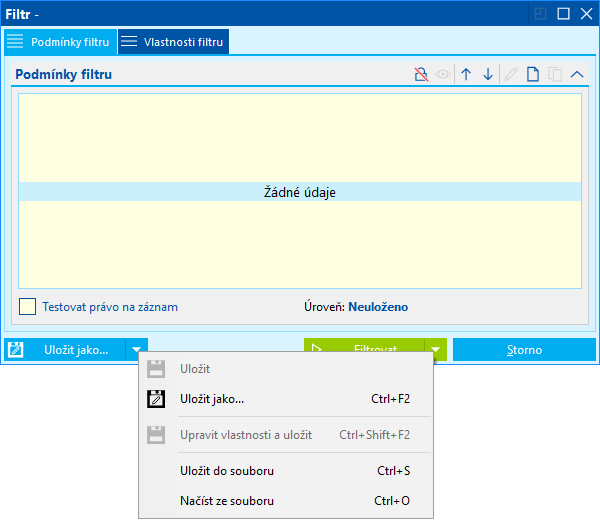Open the Vlastnosti filtru tab
Image resolution: width=600 pixels, height=520 pixels.
point(173,42)
